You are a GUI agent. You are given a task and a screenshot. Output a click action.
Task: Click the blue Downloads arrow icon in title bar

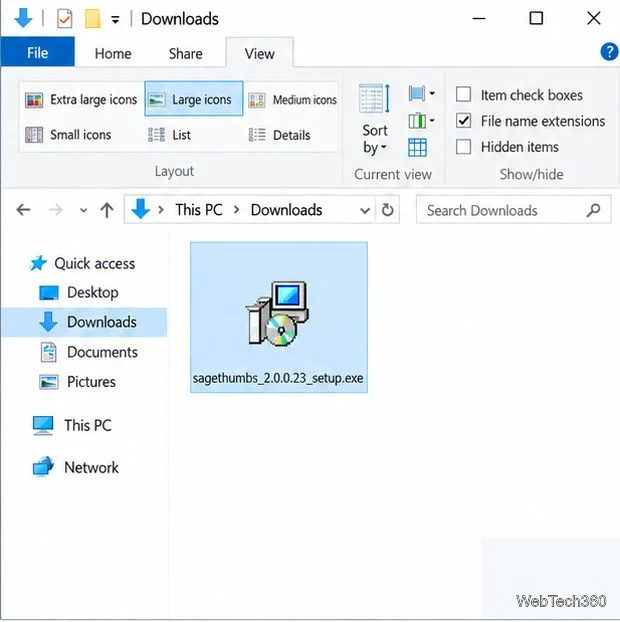coord(23,18)
